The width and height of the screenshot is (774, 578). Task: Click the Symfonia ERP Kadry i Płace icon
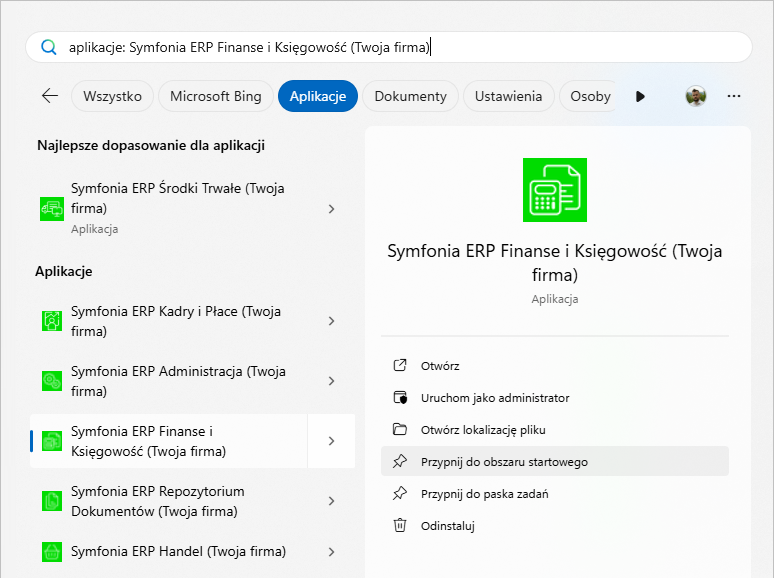[x=51, y=321]
